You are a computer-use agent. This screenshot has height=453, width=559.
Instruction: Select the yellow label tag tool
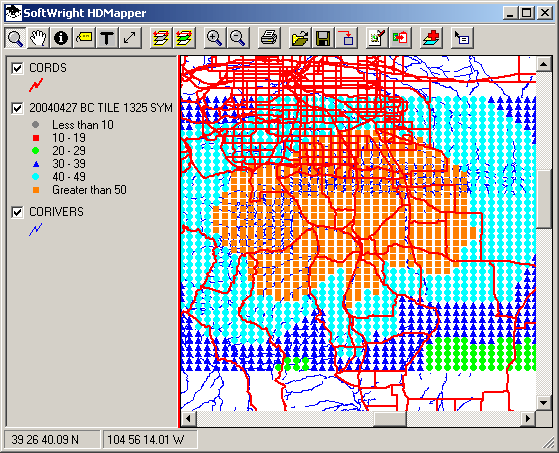84,38
